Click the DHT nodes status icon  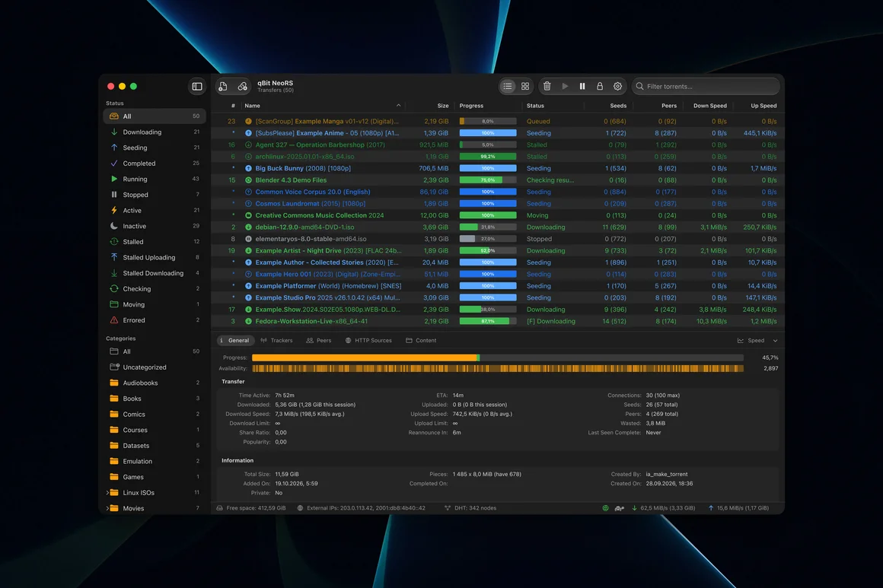(x=448, y=508)
